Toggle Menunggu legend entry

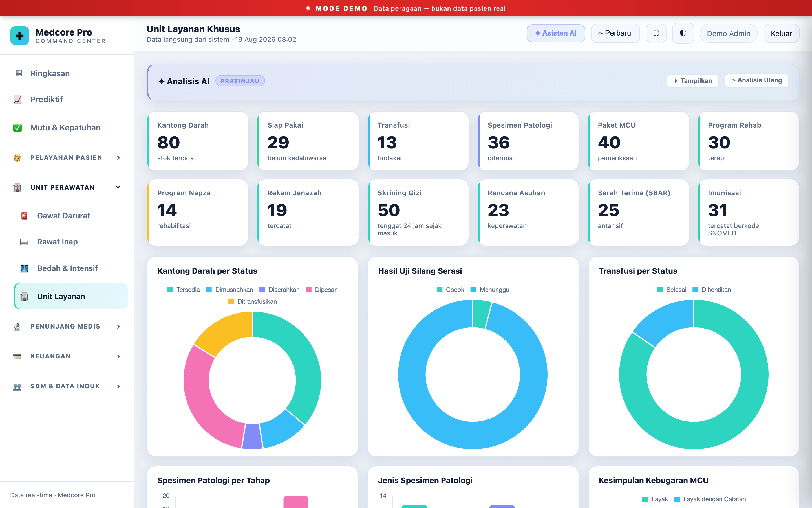[490, 290]
